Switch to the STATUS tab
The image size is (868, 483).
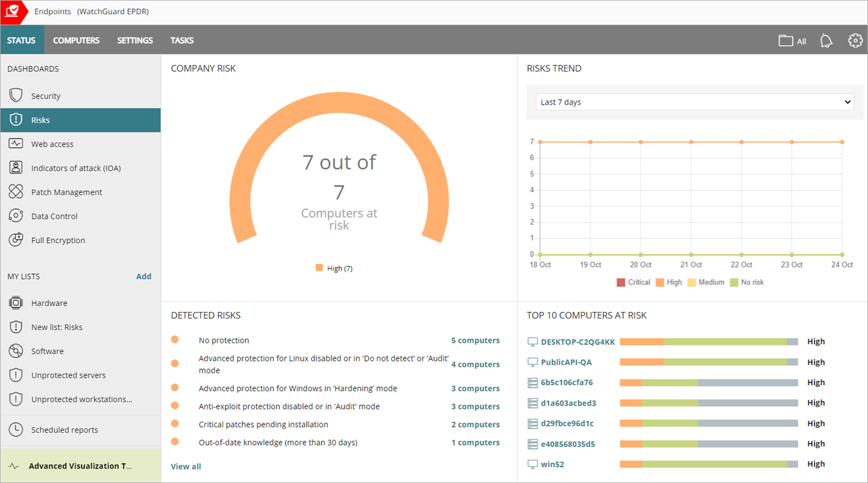[22, 40]
